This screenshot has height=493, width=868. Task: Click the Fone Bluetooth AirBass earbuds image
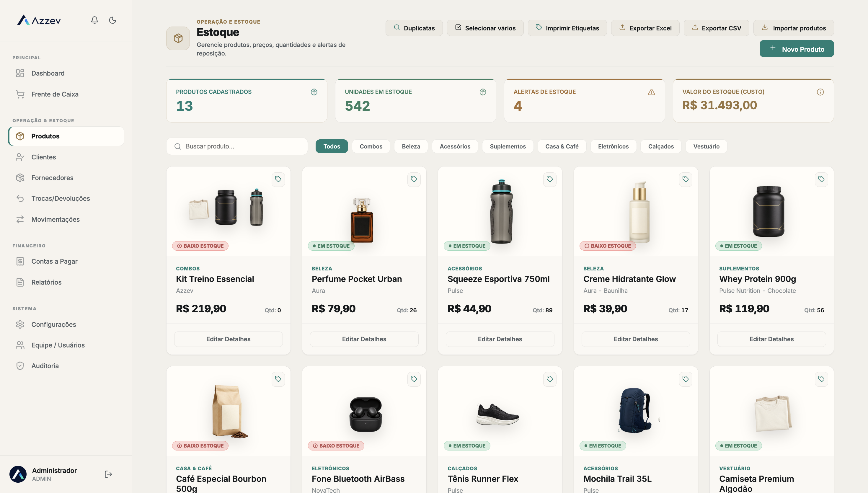click(x=366, y=415)
